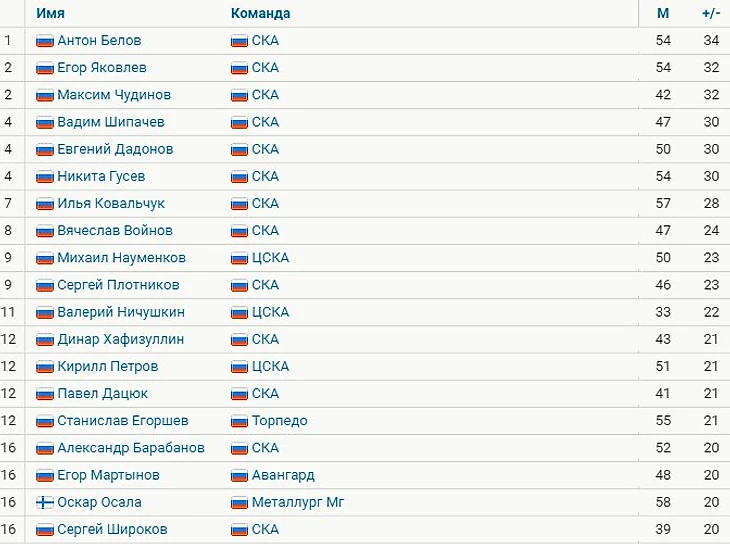730x544 pixels.
Task: Click the flag next to Илья Ковальчук
Action: coord(45,204)
